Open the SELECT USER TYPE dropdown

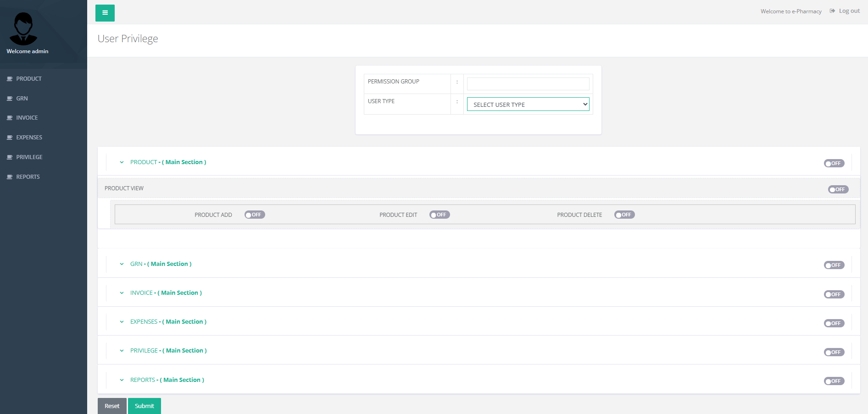point(528,104)
